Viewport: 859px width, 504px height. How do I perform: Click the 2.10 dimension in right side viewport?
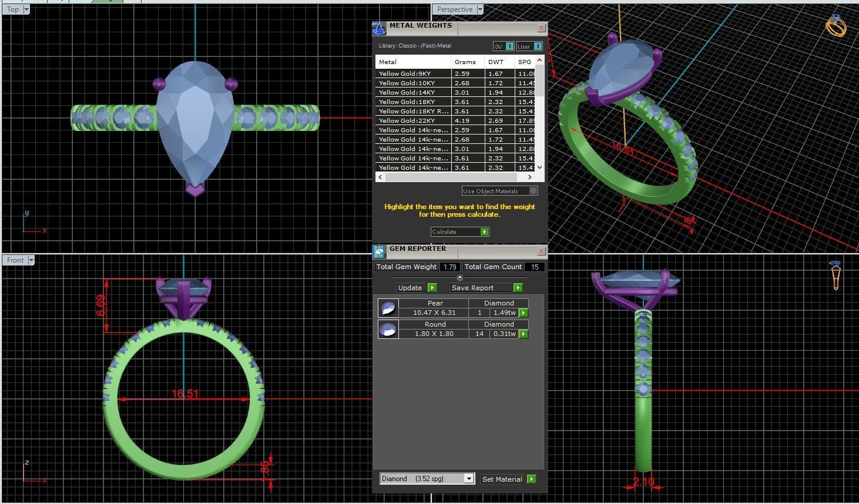click(643, 482)
